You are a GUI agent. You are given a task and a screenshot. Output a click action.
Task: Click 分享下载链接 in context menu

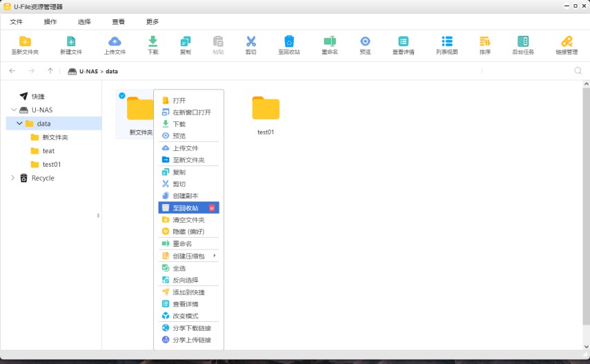coord(191,328)
